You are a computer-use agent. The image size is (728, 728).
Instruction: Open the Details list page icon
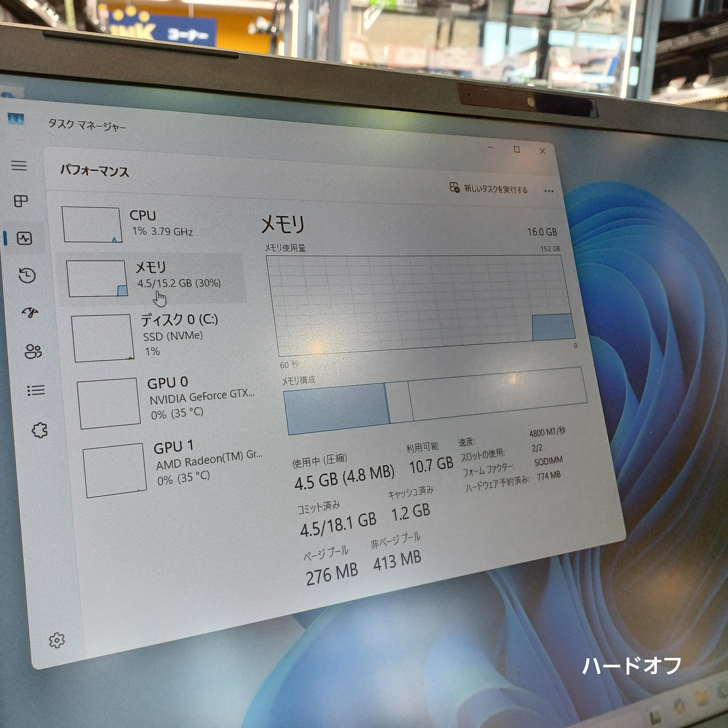coord(36,390)
